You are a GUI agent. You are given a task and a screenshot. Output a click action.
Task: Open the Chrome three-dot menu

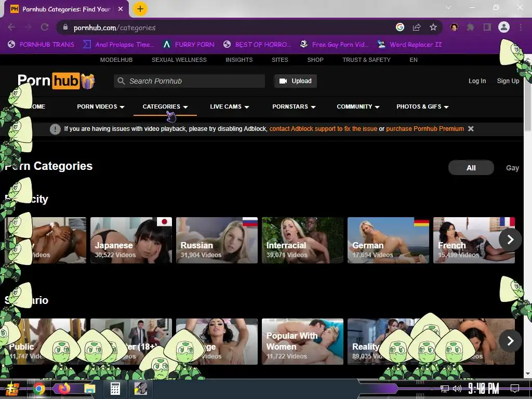point(521,27)
